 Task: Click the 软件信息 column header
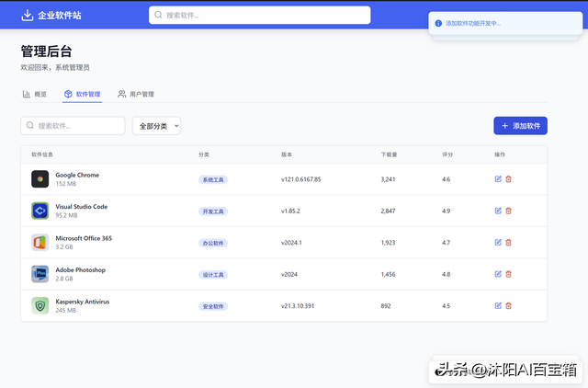(42, 154)
